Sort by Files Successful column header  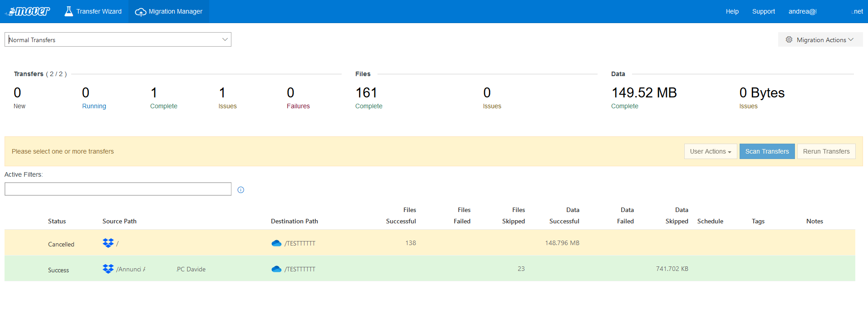[401, 216]
